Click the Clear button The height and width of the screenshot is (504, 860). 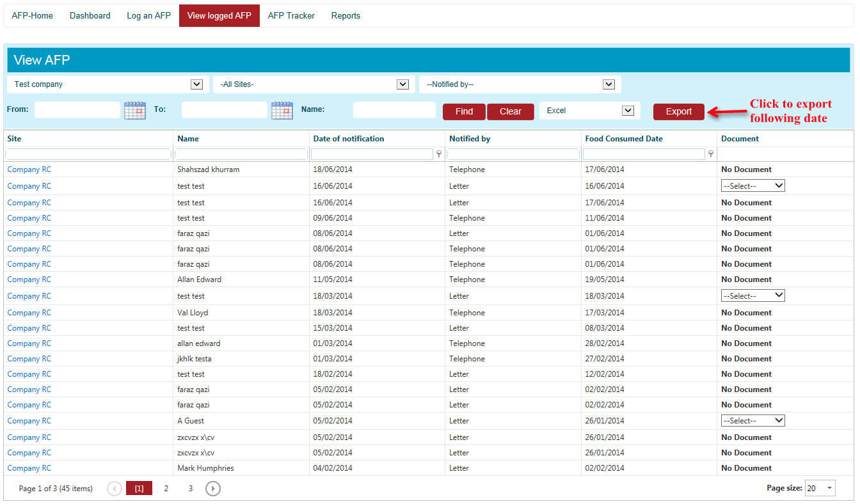click(510, 111)
